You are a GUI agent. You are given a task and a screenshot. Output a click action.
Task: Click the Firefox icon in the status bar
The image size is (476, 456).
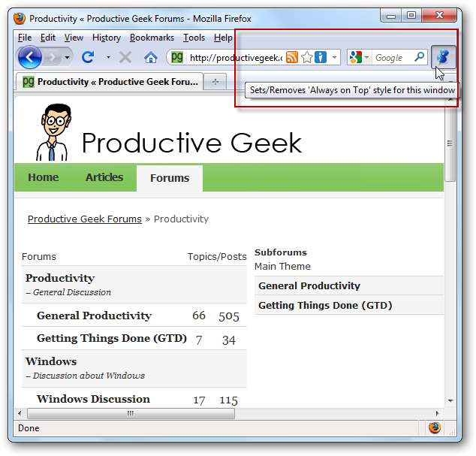click(435, 427)
